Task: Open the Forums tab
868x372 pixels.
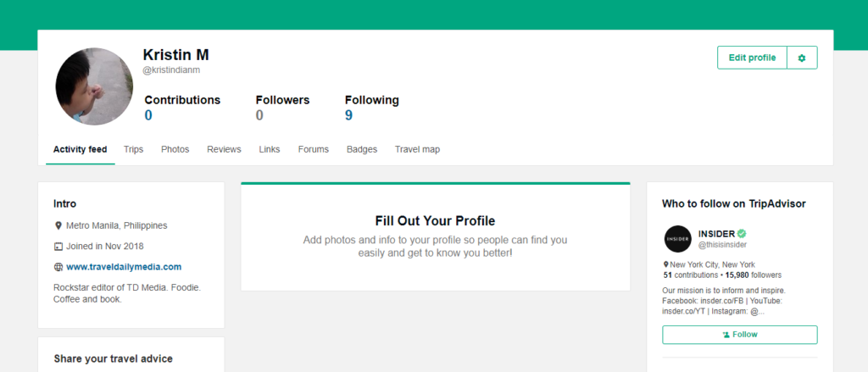Action: click(x=314, y=149)
